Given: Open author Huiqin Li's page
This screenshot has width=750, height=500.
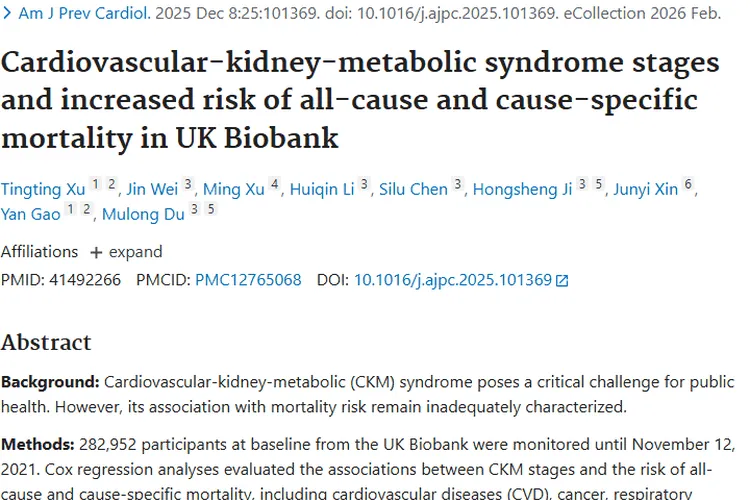Looking at the screenshot, I should tap(322, 190).
